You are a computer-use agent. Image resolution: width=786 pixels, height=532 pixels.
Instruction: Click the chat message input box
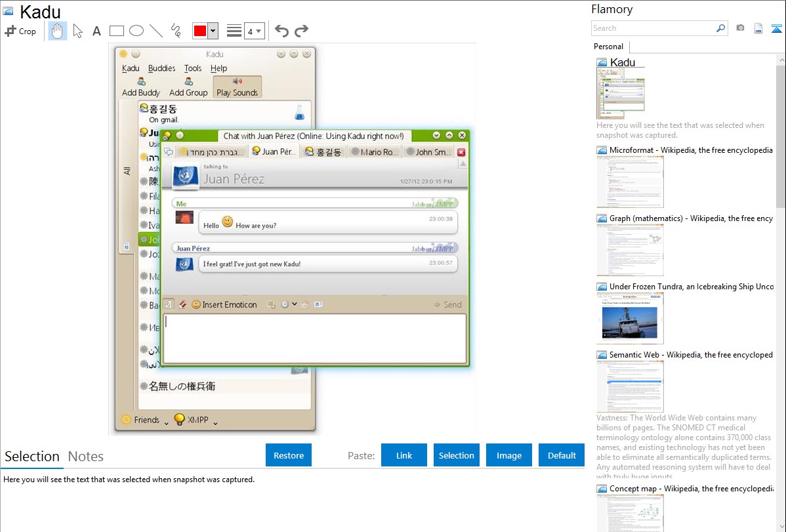(x=315, y=338)
